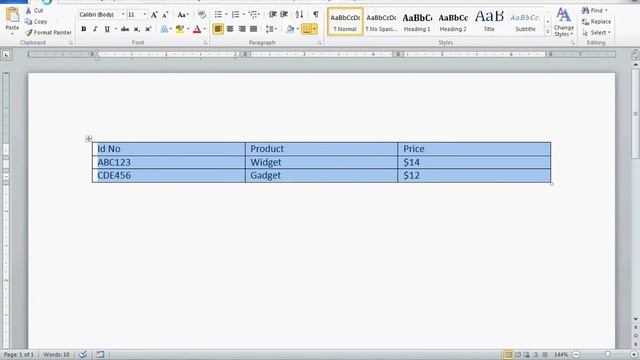Screen dimensions: 640x360
Task: Open the font size dropdown
Action: tap(144, 15)
